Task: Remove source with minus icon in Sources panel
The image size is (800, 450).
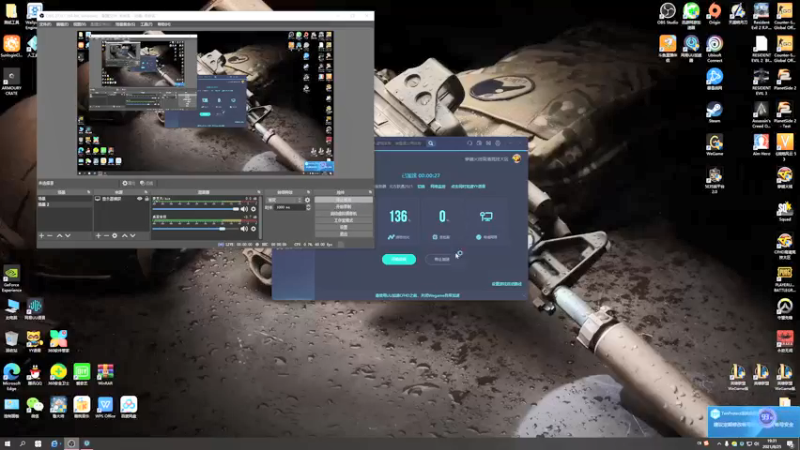Action: 106,236
